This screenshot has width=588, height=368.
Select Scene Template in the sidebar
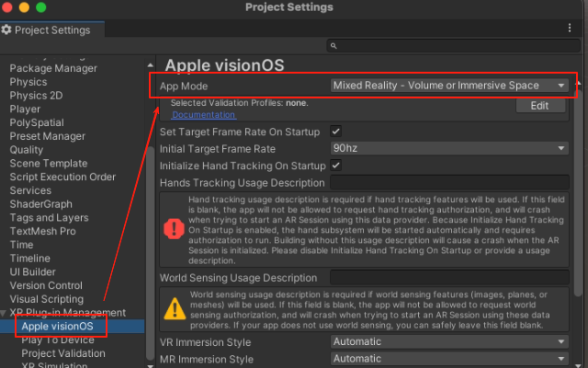click(49, 164)
